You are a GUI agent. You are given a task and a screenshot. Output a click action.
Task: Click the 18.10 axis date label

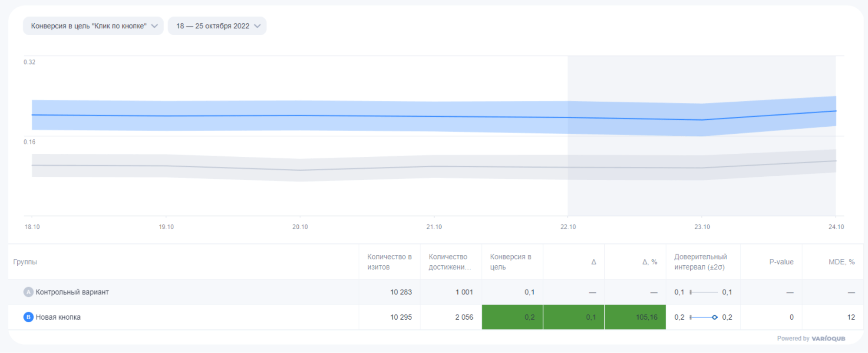(32, 227)
